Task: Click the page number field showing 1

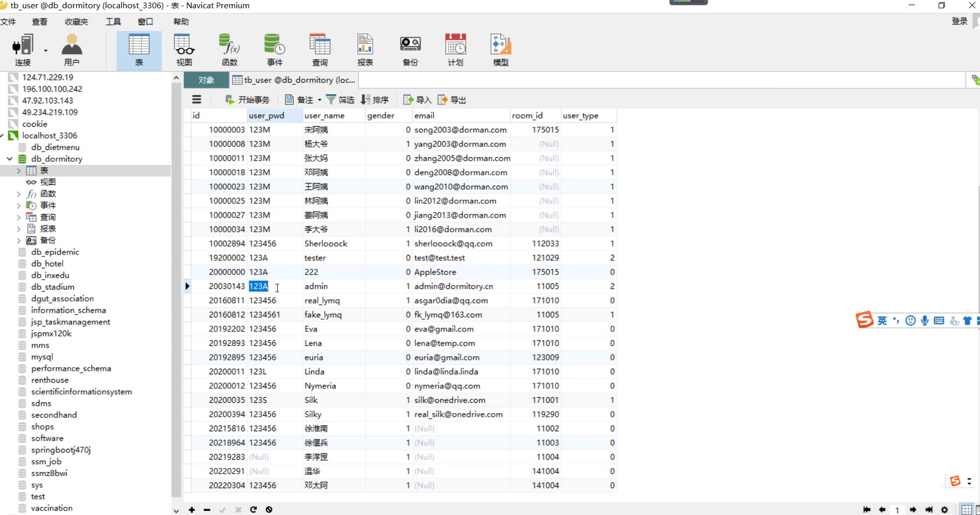Action: point(898,510)
